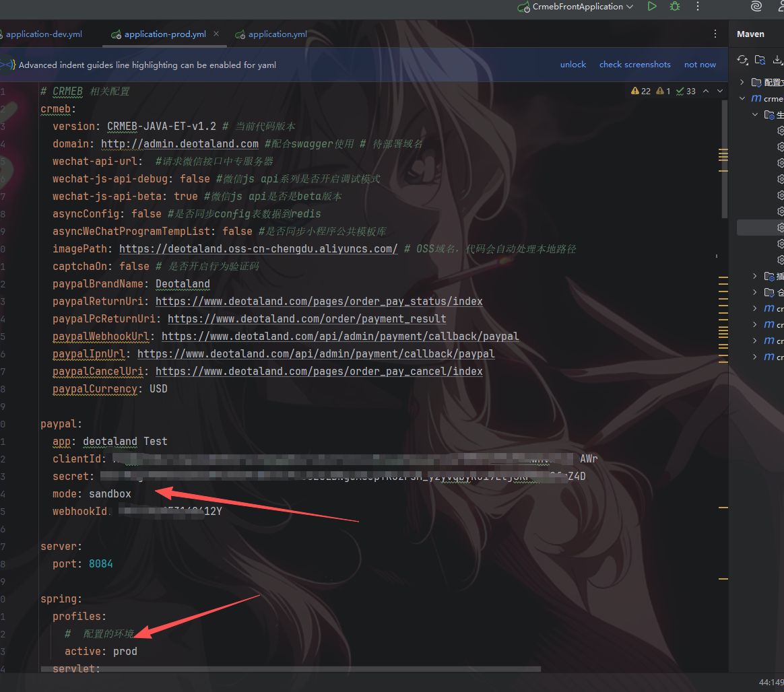This screenshot has width=784, height=692.
Task: Click the Maven generate sources folder icon
Action: (x=760, y=60)
